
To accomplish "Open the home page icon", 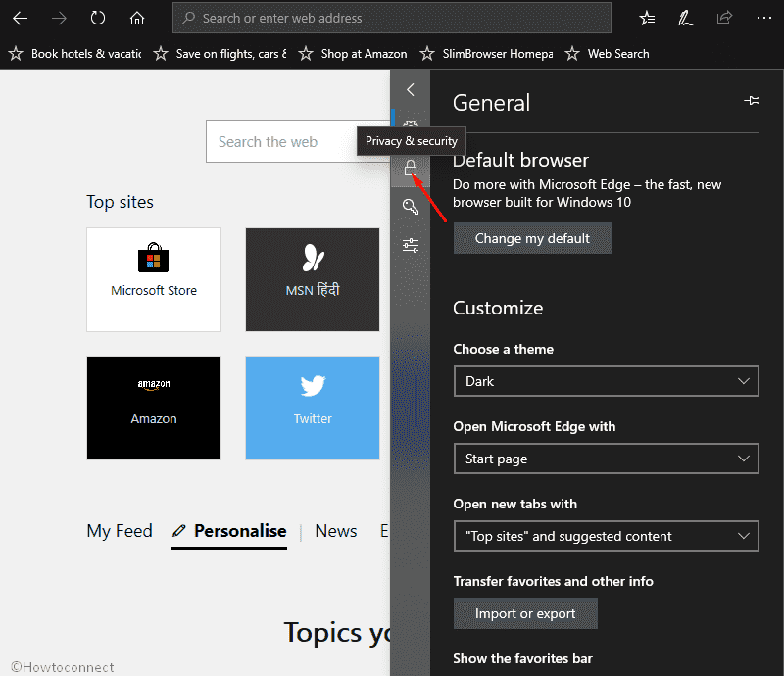I will tap(137, 19).
